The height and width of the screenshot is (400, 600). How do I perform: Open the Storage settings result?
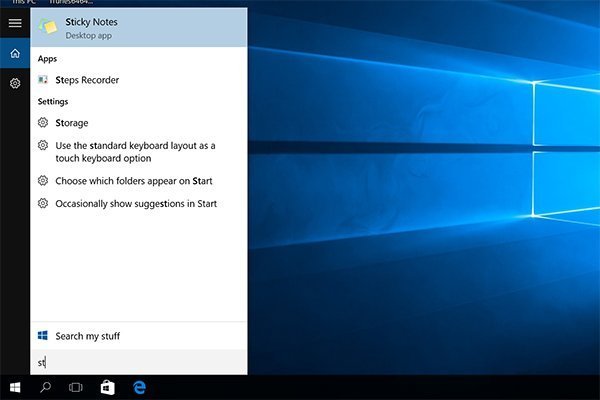tap(139, 123)
